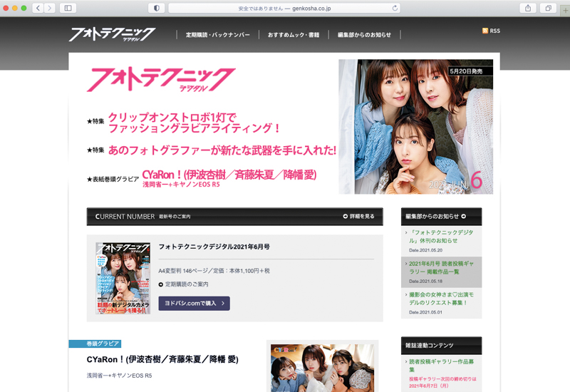The width and height of the screenshot is (570, 392).
Task: Open 撮影会の女神さま モデルのリクエスト募集 item
Action: (x=441, y=299)
